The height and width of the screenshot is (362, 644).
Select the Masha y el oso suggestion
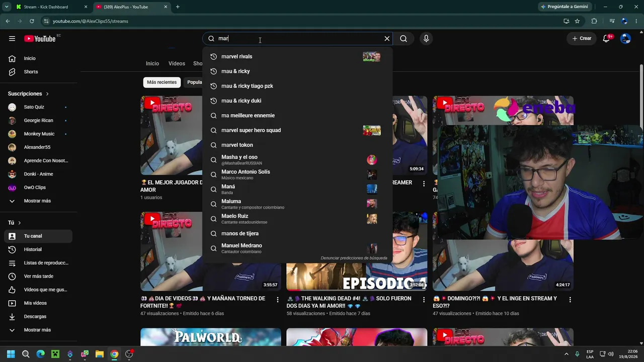click(297, 160)
